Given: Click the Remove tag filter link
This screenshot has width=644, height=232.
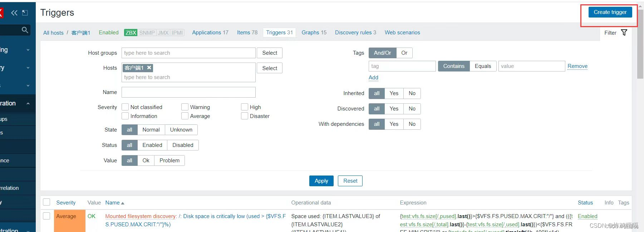Looking at the screenshot, I should (x=577, y=66).
